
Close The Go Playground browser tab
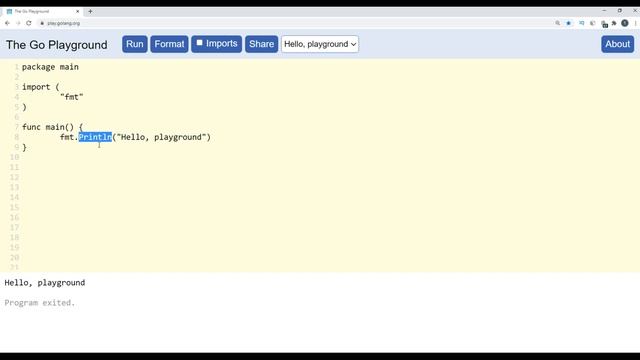pyautogui.click(x=78, y=11)
